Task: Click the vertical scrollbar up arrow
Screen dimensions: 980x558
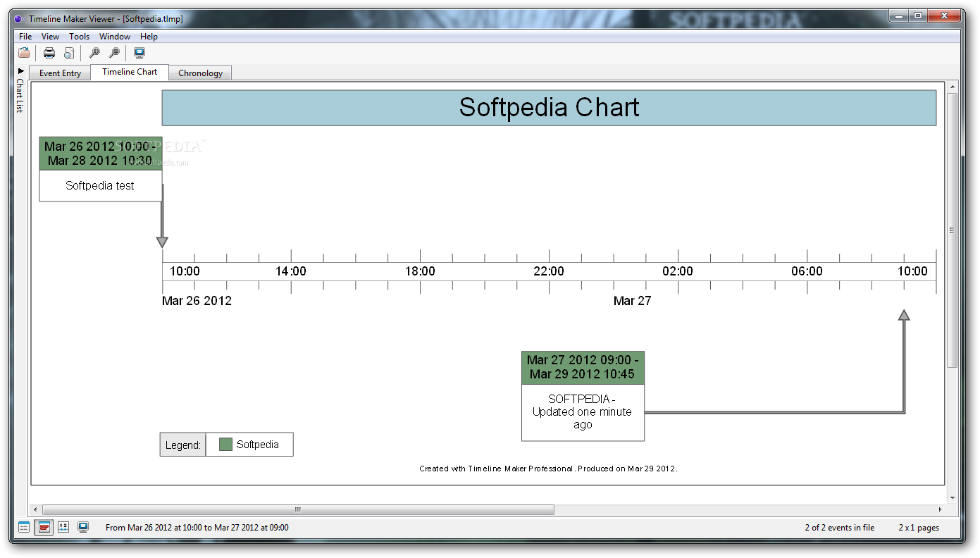Action: tap(953, 87)
